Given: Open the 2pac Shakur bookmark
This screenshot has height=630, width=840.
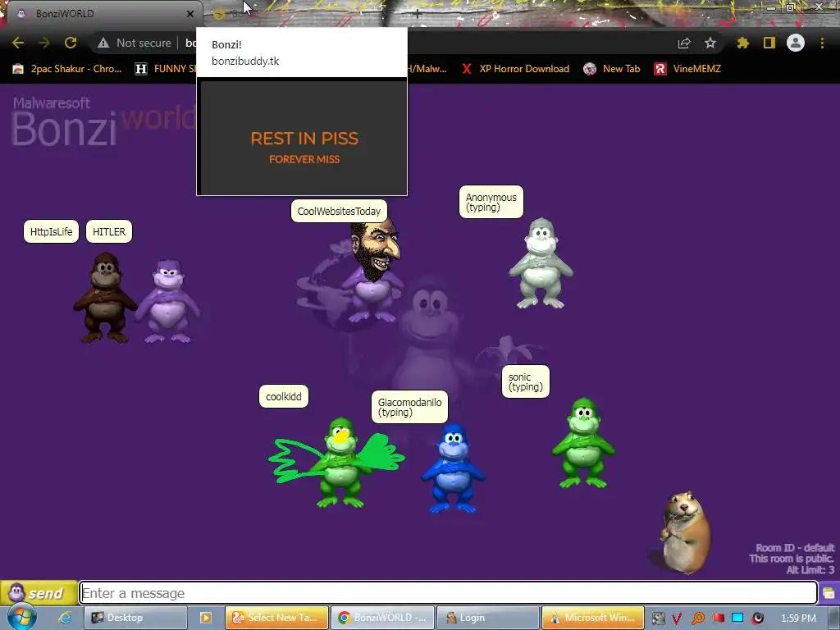Looking at the screenshot, I should pyautogui.click(x=67, y=69).
